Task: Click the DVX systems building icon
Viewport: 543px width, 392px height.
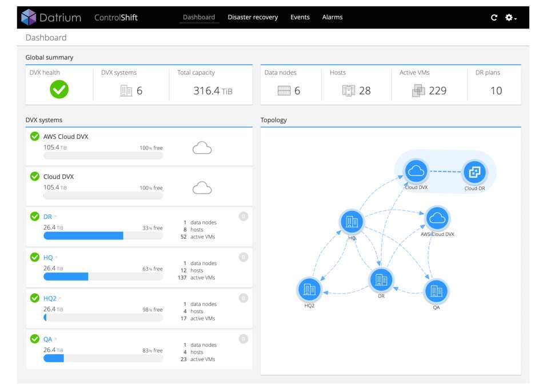Action: (x=126, y=91)
